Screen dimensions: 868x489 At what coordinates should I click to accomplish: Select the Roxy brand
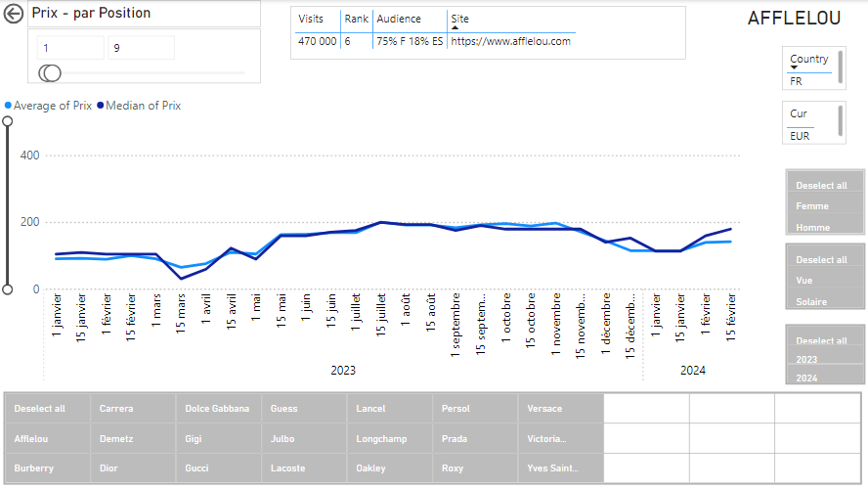pos(475,467)
